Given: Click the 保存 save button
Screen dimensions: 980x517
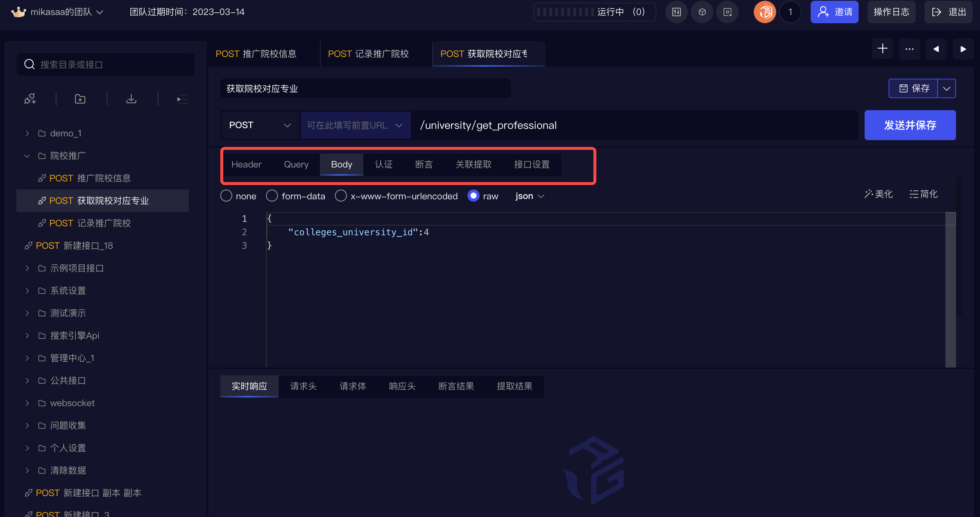Looking at the screenshot, I should click(913, 88).
